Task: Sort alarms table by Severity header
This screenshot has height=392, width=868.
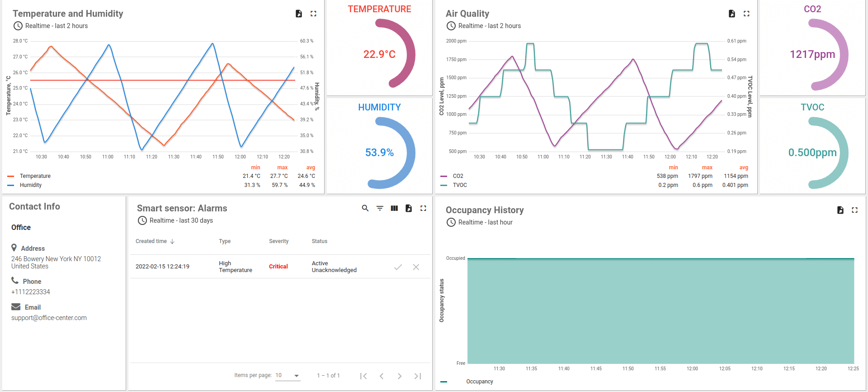Action: pyautogui.click(x=278, y=241)
